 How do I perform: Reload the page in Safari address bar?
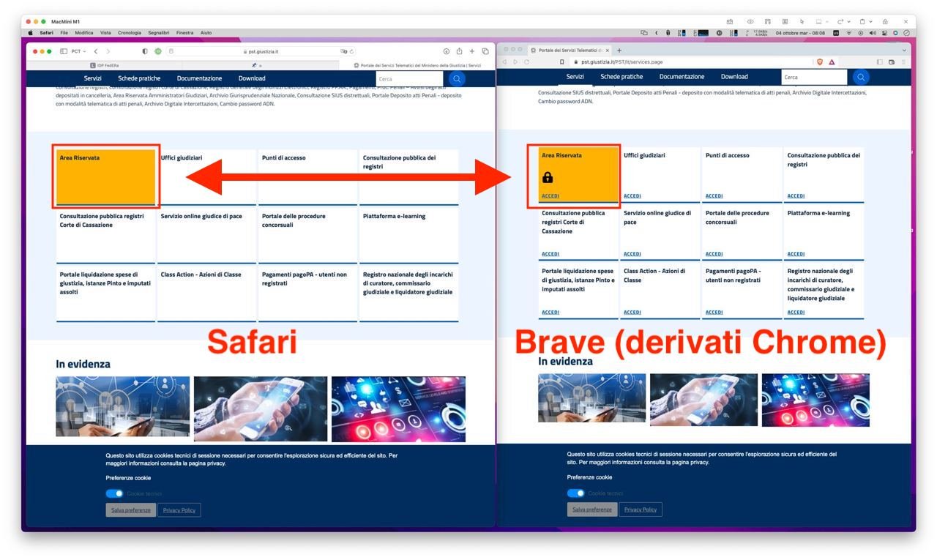point(352,51)
